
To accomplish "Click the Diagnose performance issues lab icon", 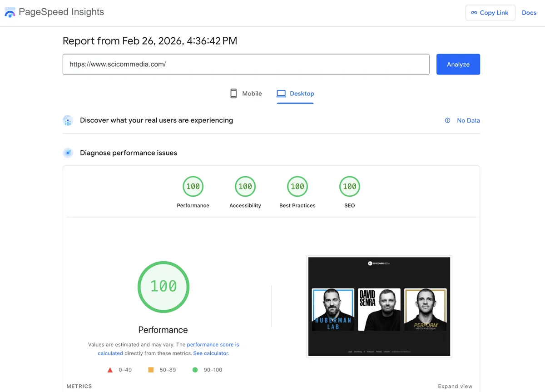I will click(x=68, y=153).
